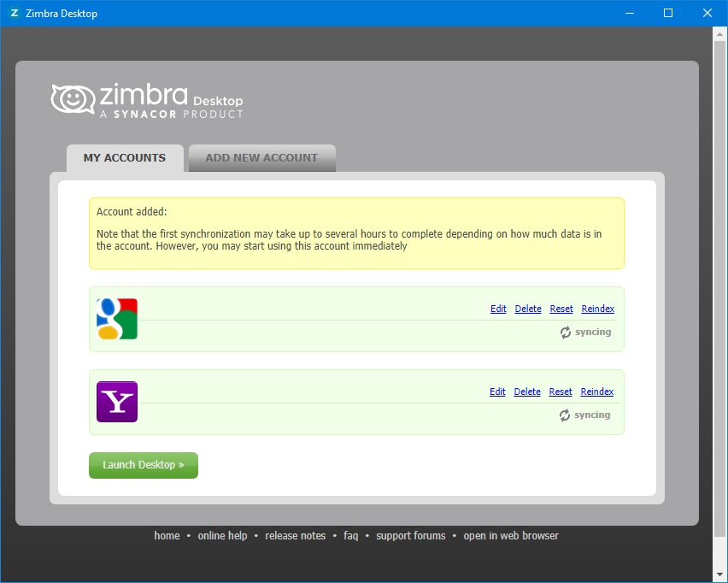Click the Zimbra Desktop logo
The width and height of the screenshot is (728, 583).
(147, 101)
